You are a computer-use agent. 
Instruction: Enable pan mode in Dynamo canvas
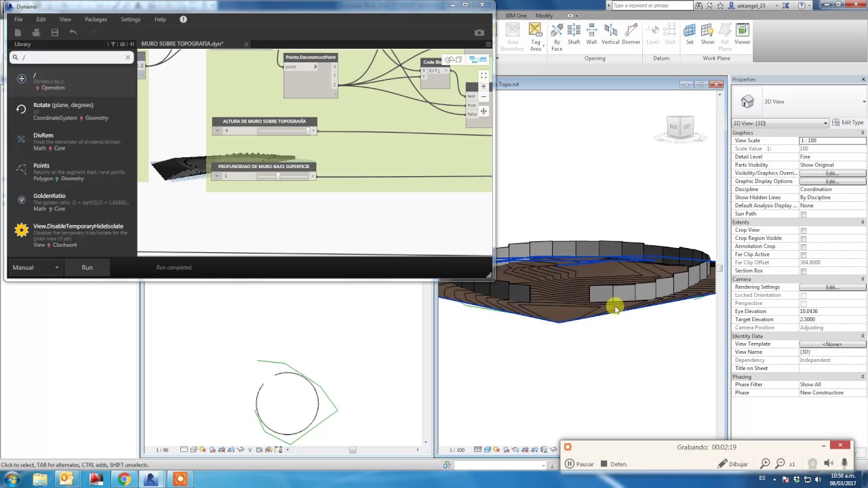coord(484,111)
